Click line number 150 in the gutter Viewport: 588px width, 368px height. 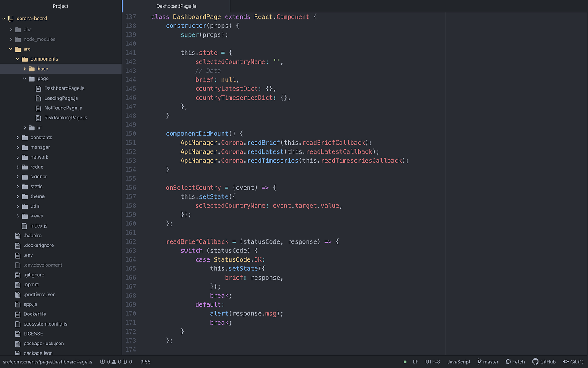click(x=131, y=133)
